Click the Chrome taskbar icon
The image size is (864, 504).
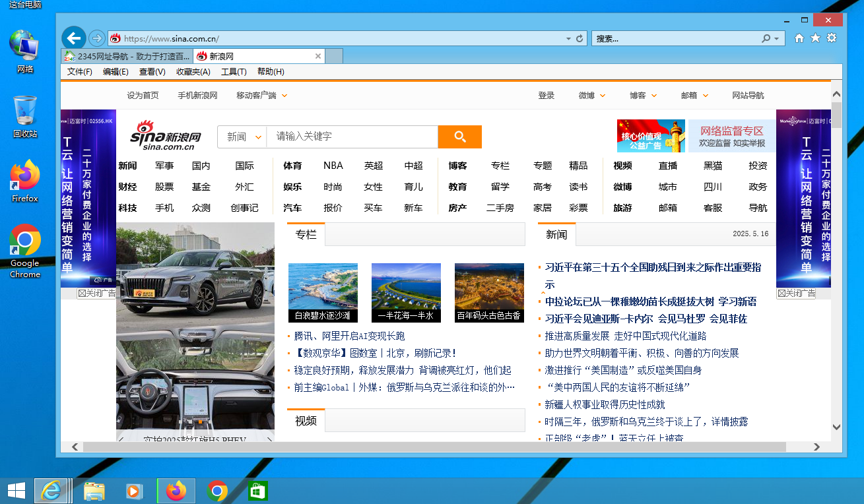coord(217,491)
